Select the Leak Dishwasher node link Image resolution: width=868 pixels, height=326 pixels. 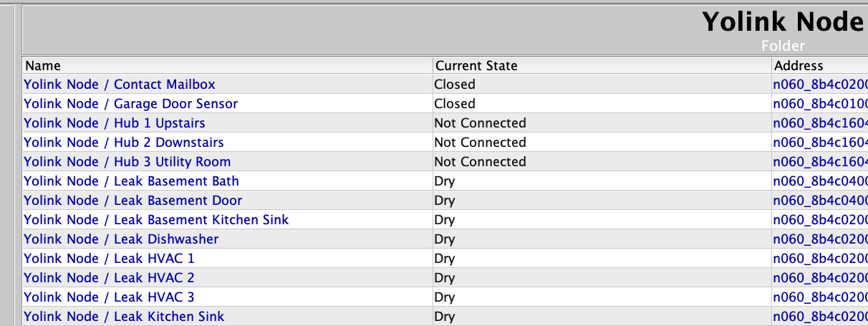click(121, 239)
